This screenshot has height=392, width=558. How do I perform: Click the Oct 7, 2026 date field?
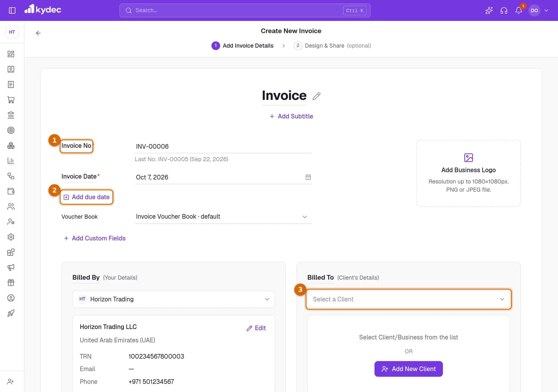223,177
